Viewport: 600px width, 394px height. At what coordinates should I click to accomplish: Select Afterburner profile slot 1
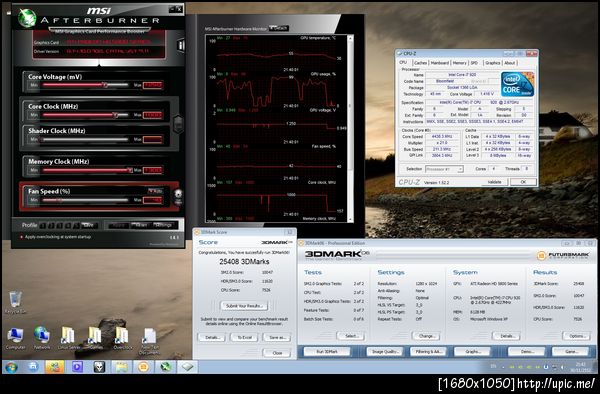(43, 225)
